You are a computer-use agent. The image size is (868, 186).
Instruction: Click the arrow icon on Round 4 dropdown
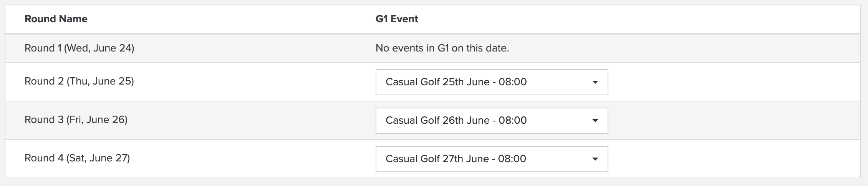point(595,159)
